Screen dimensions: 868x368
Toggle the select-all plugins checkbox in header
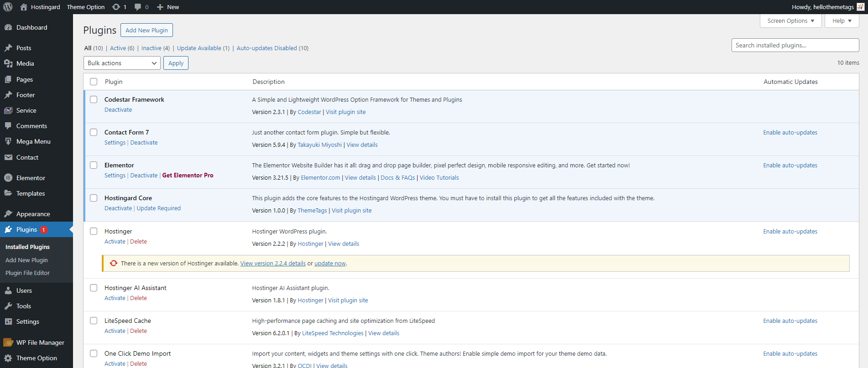94,82
